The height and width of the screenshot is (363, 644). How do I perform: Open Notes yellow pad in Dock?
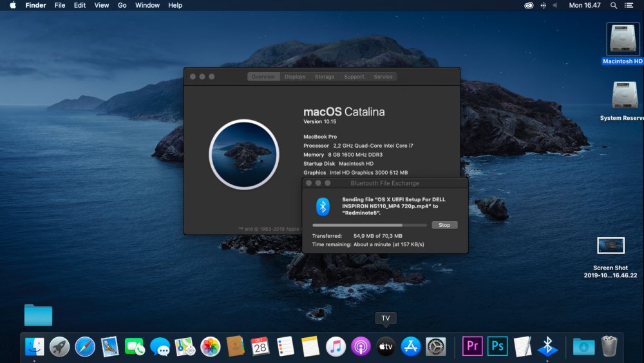pos(310,346)
